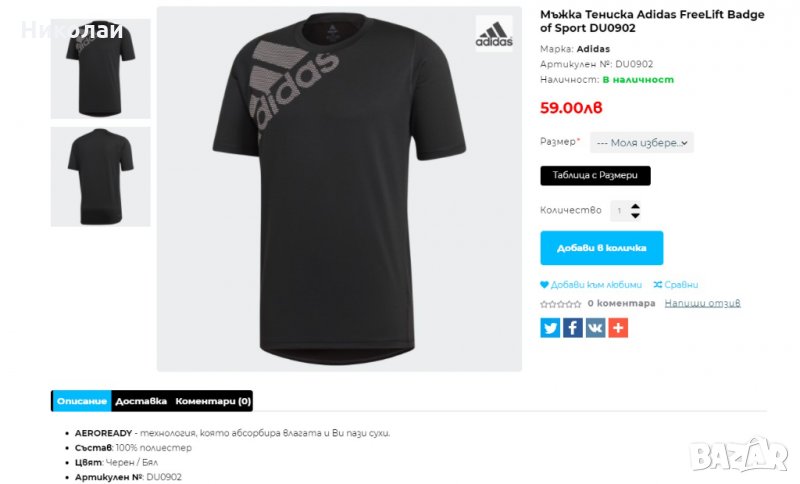Share product via Facebook icon

point(572,328)
